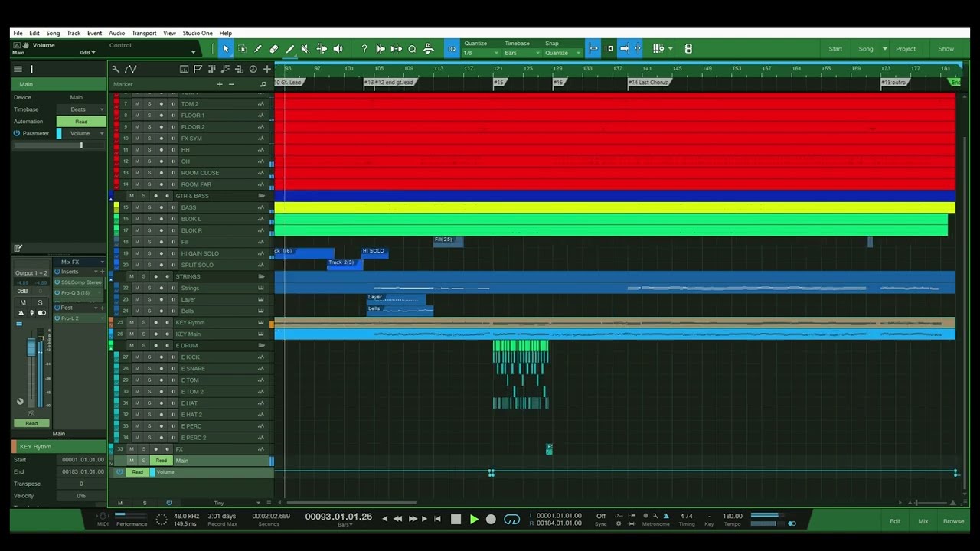Open the question mark help tool
980x551 pixels.
point(364,49)
